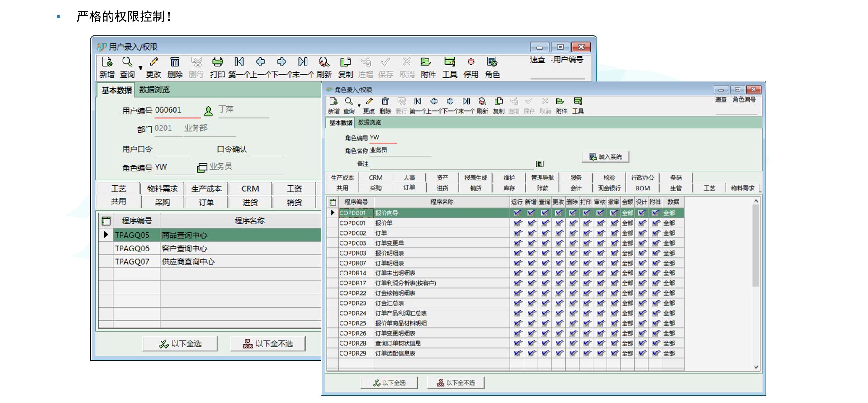
Task: Select the 库存 module tab in role window
Action: [x=509, y=188]
